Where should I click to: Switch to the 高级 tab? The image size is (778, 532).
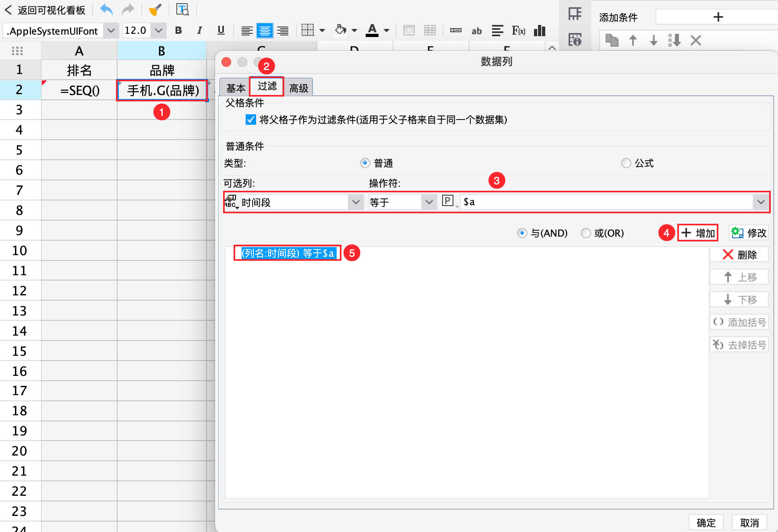coord(298,88)
